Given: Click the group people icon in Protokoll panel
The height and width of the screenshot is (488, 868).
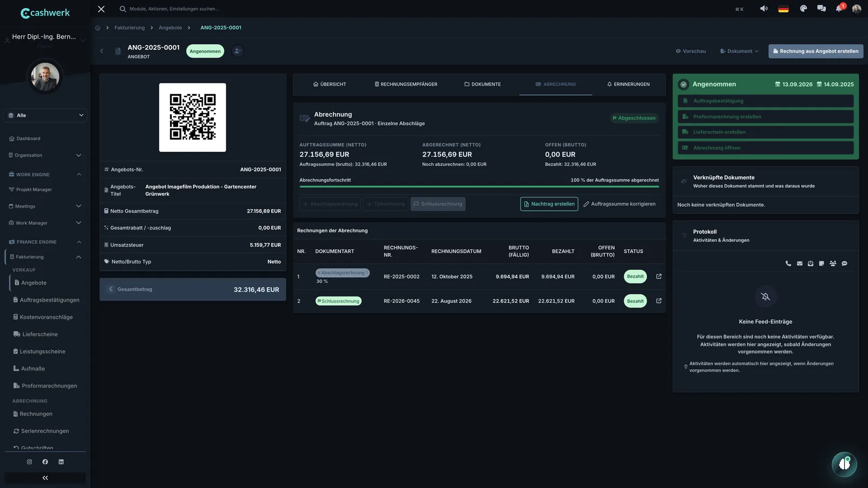Looking at the screenshot, I should [x=833, y=264].
